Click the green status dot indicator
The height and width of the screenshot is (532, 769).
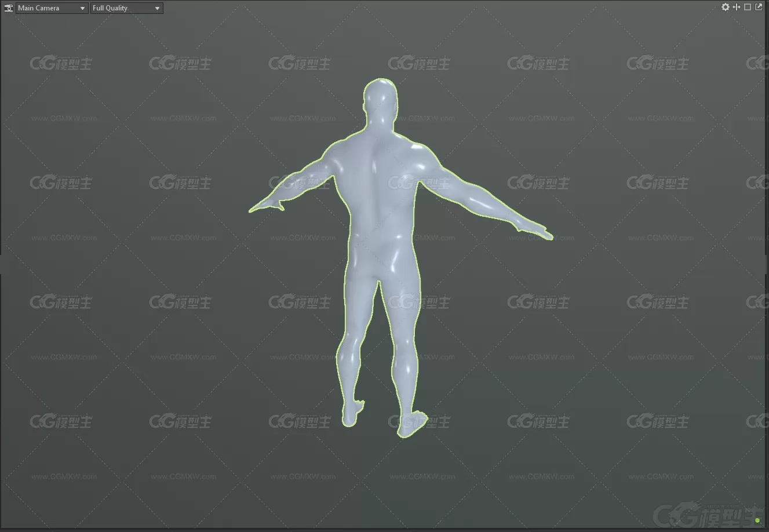tap(757, 520)
